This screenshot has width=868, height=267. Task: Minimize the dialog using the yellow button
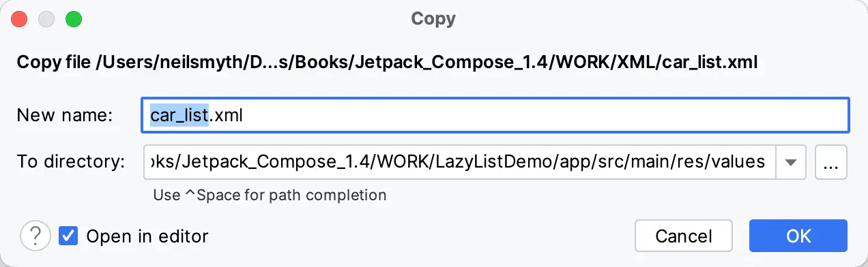click(46, 19)
